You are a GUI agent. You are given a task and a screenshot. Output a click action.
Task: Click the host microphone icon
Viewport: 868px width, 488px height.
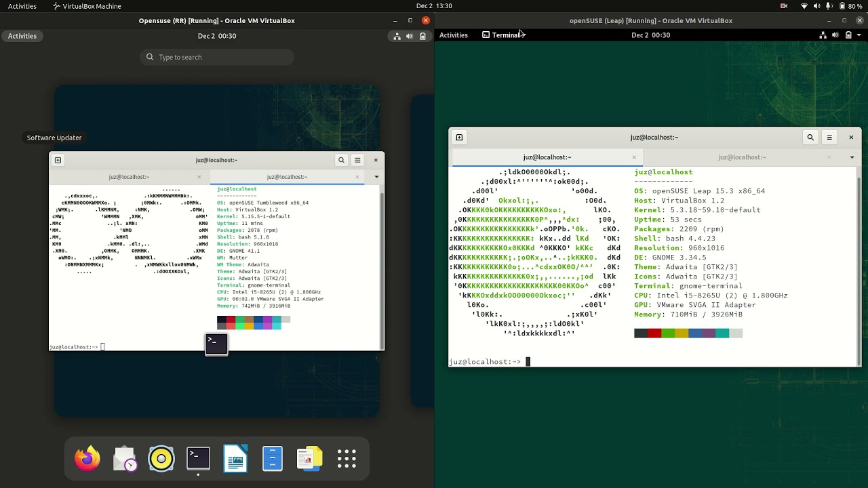click(x=829, y=6)
